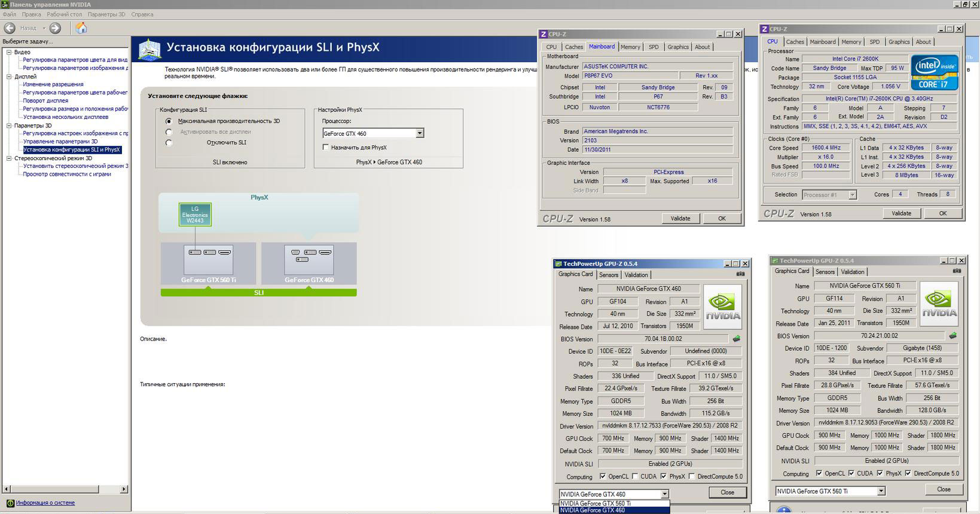Select 'Максимальная производительность 3D' radio button
This screenshot has width=980, height=514.
tap(169, 121)
